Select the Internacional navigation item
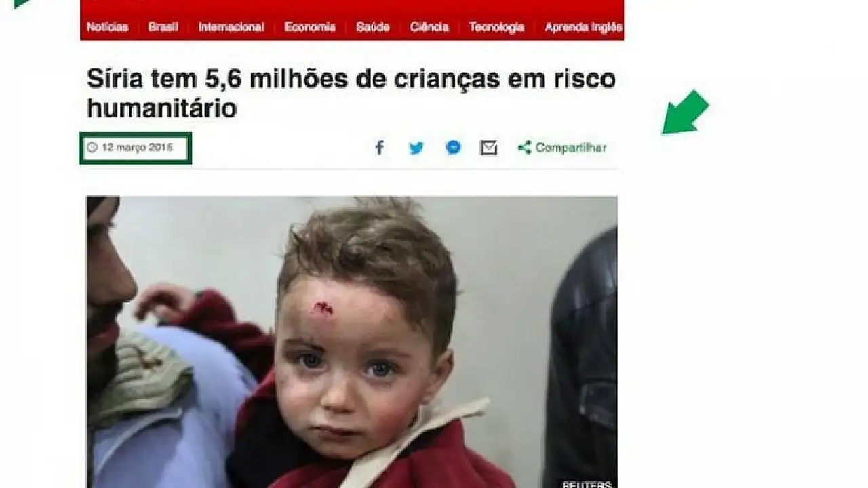Screen dimensions: 868x488 pos(231,27)
